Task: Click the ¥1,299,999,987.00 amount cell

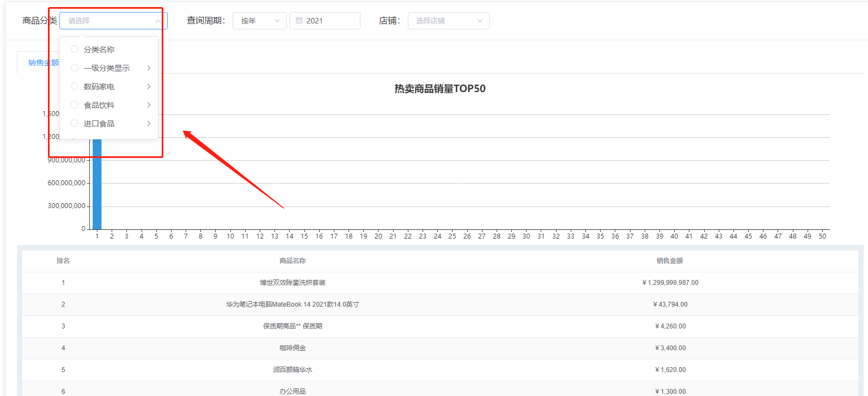Action: pyautogui.click(x=670, y=283)
